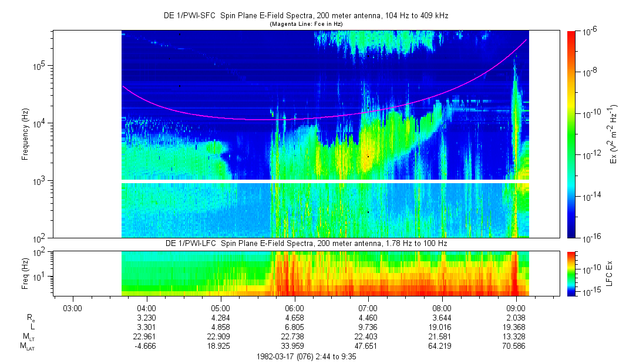636x364 pixels.
Task: Click the 10^-6 color bar tick label
Action: coord(590,32)
